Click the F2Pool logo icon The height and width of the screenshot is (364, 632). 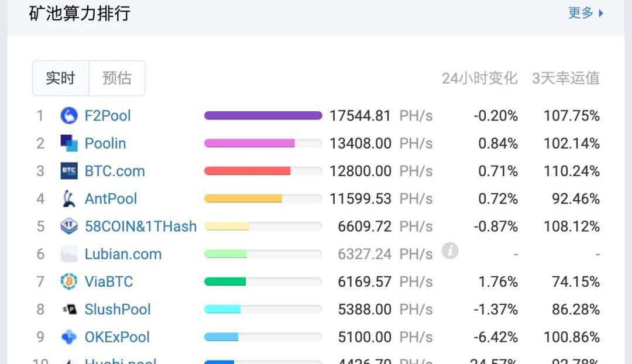tap(69, 116)
